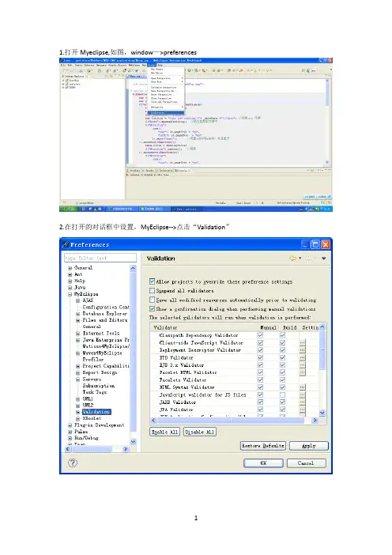Select Validation in the preferences tree

[96, 412]
